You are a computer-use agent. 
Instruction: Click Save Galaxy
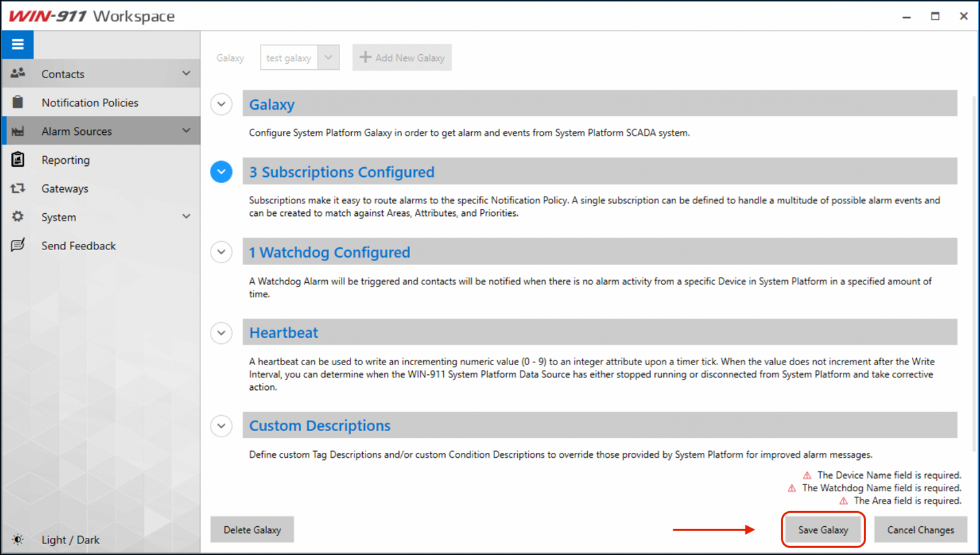[x=823, y=530]
